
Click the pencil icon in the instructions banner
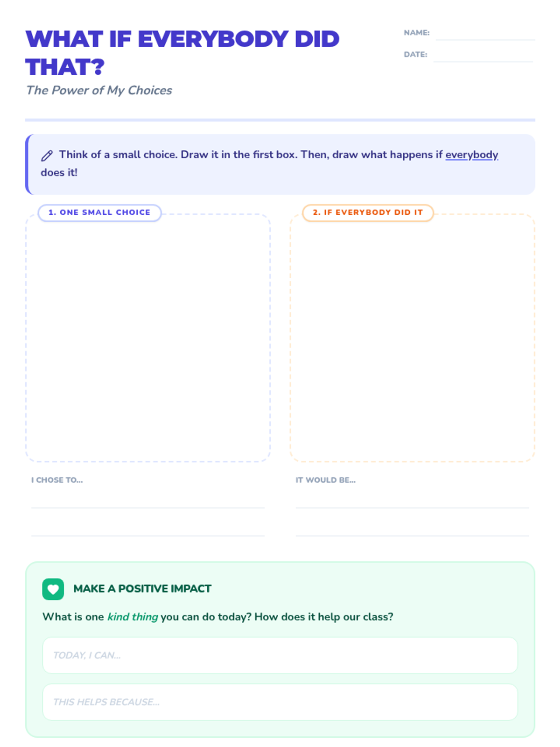pyautogui.click(x=47, y=155)
